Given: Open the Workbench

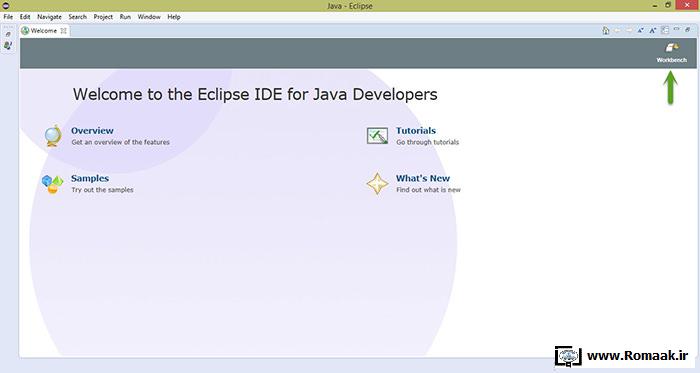Looking at the screenshot, I should pyautogui.click(x=671, y=52).
